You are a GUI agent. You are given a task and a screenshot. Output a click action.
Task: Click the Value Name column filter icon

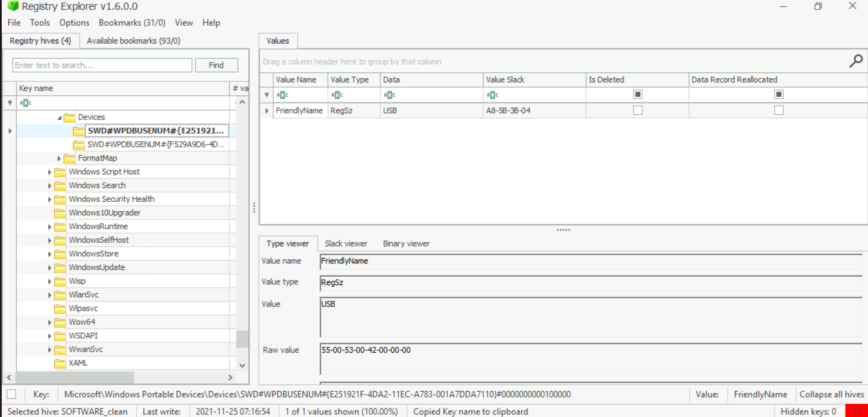pyautogui.click(x=282, y=95)
